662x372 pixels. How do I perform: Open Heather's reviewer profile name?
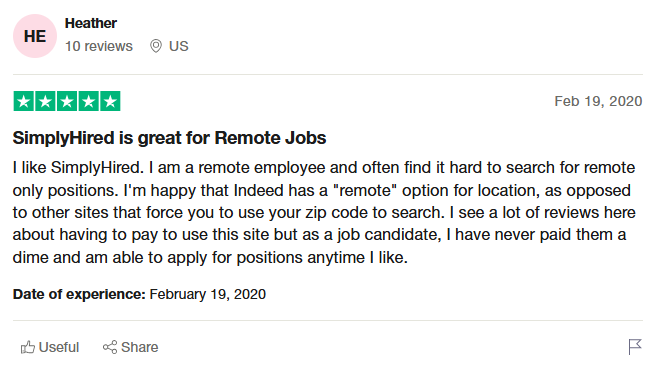(91, 23)
